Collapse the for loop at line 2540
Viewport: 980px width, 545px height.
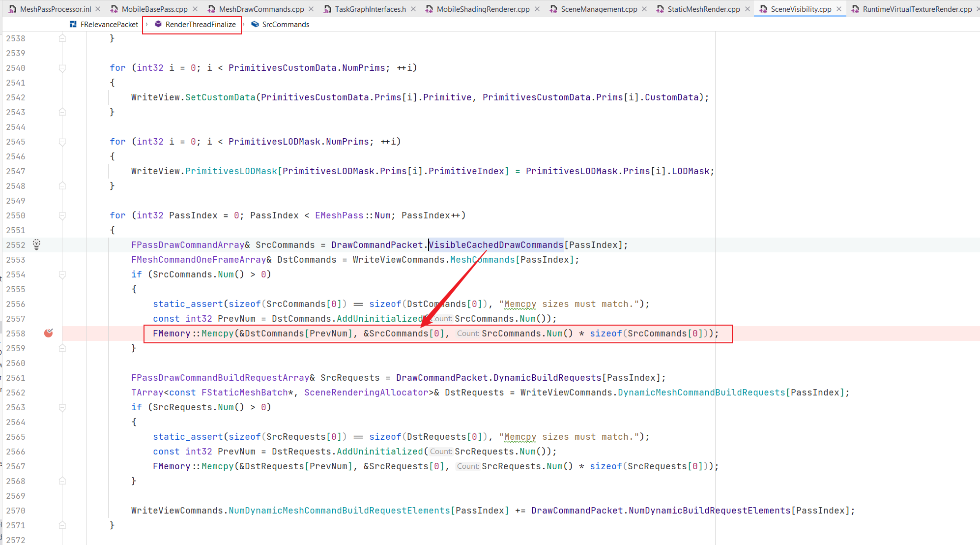pos(62,68)
